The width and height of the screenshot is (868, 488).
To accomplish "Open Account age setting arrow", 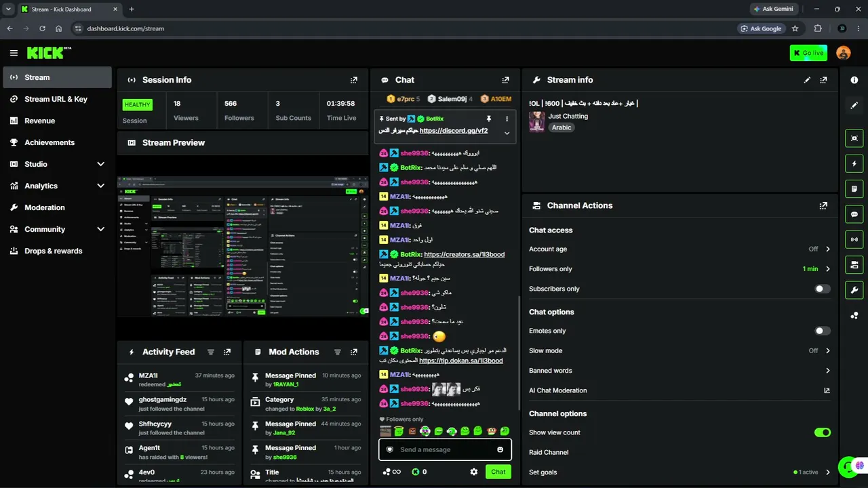I will tap(828, 249).
